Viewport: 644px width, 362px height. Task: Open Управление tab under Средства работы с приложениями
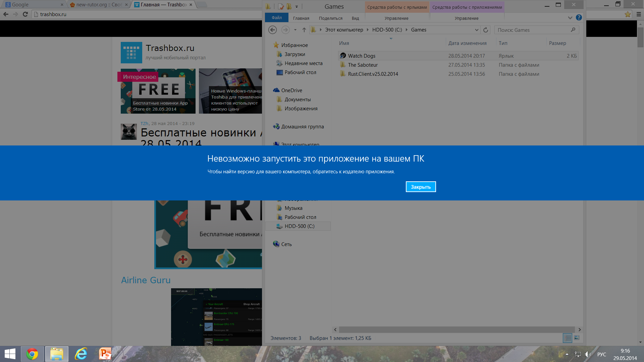coord(467,18)
